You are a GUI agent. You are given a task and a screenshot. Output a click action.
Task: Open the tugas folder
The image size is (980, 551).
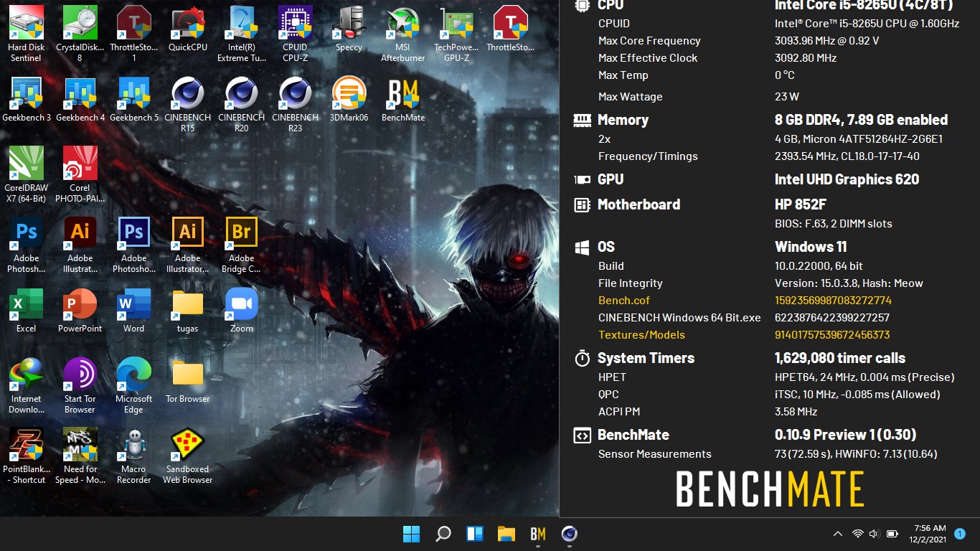pos(188,310)
